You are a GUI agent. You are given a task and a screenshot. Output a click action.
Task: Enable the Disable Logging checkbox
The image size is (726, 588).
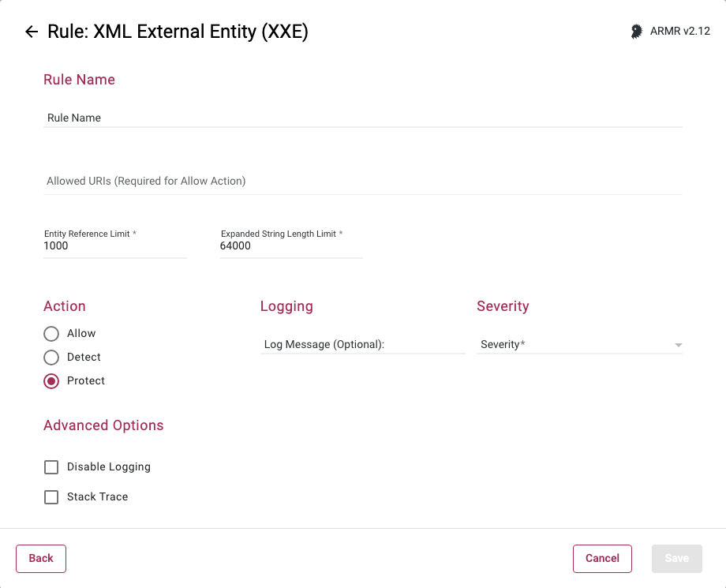(x=51, y=467)
